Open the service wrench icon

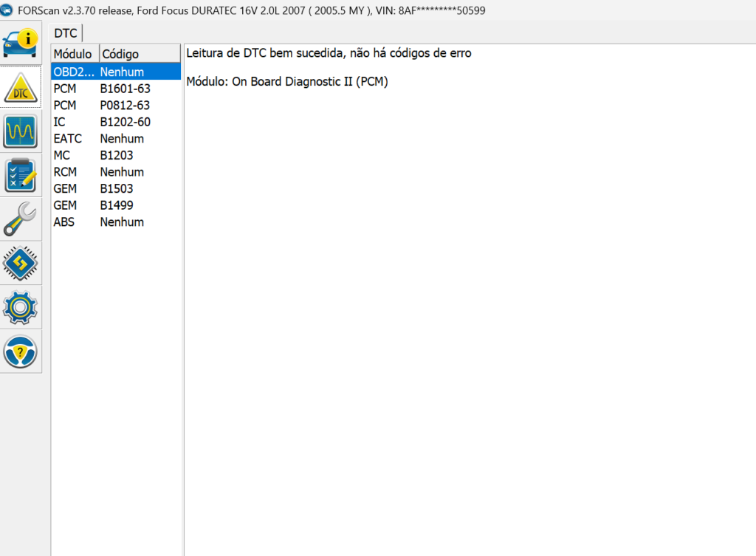(x=21, y=219)
